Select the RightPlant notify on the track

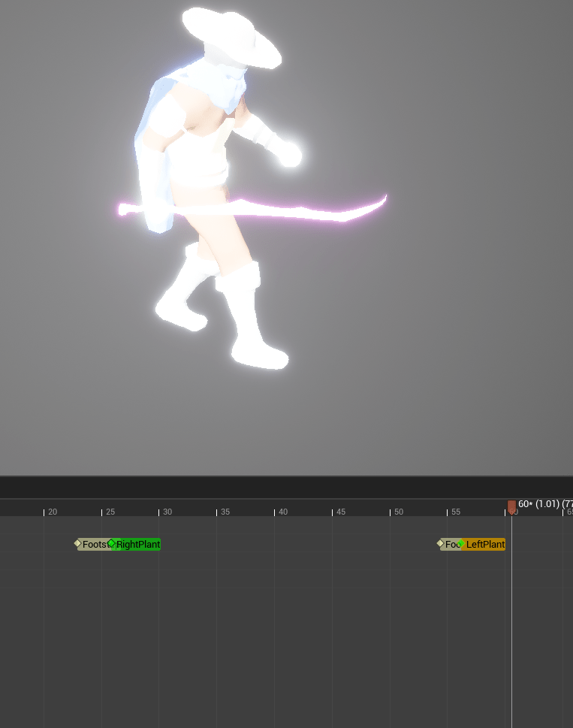click(x=139, y=545)
